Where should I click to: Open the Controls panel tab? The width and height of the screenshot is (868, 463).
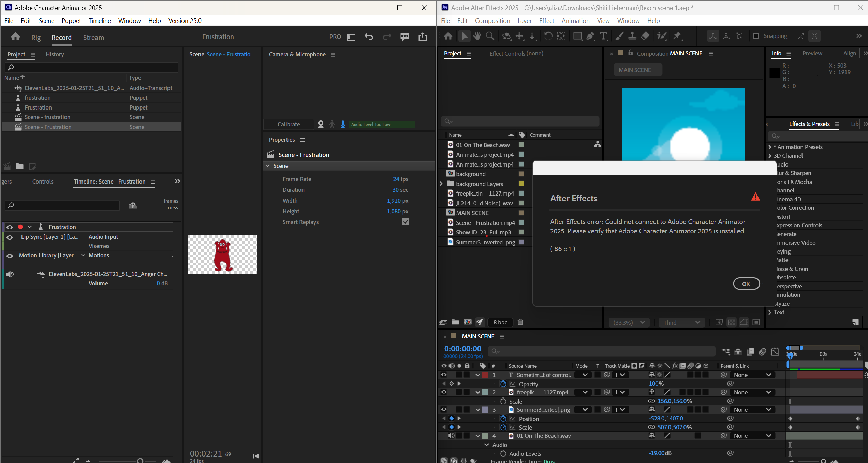(x=43, y=182)
